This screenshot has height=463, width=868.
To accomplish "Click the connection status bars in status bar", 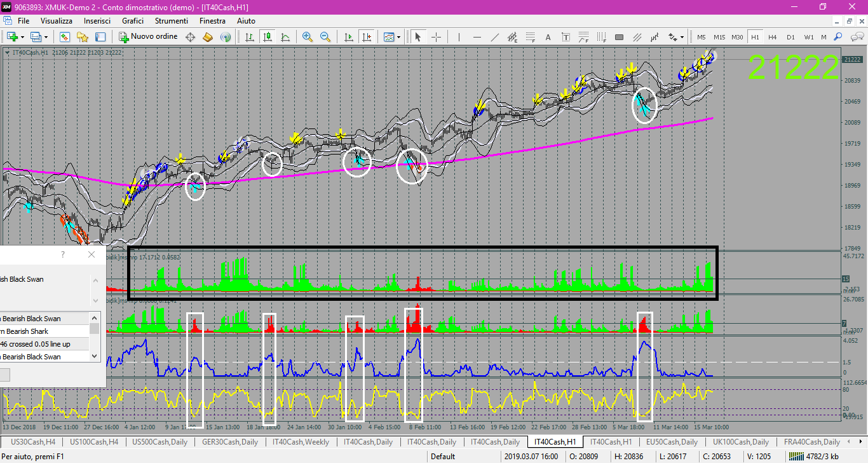I will (x=796, y=456).
